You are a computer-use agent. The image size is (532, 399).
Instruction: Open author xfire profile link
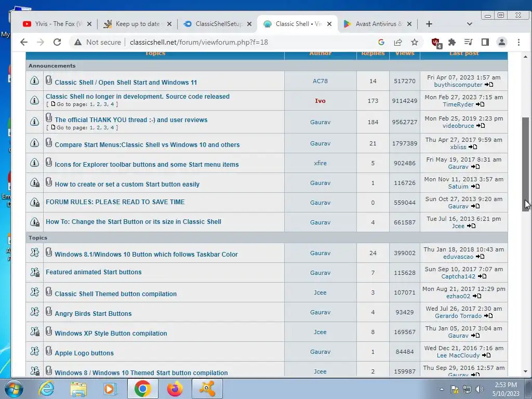pos(320,163)
